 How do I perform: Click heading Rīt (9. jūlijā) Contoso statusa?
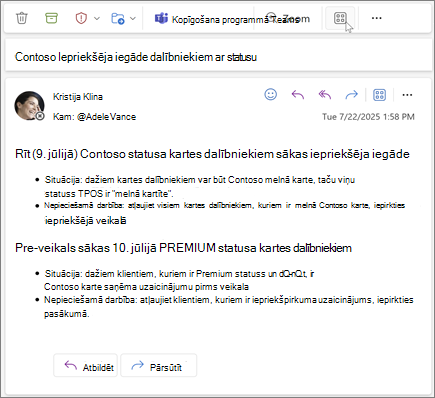click(212, 154)
